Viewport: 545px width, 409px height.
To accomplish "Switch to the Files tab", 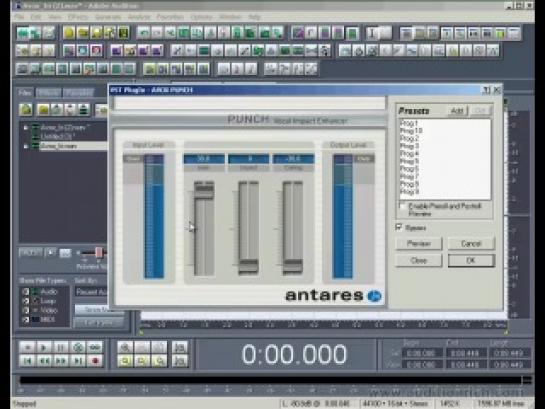I will click(x=25, y=93).
